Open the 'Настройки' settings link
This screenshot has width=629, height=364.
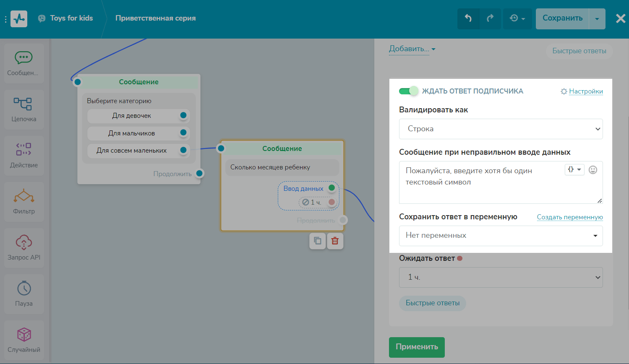[585, 91]
